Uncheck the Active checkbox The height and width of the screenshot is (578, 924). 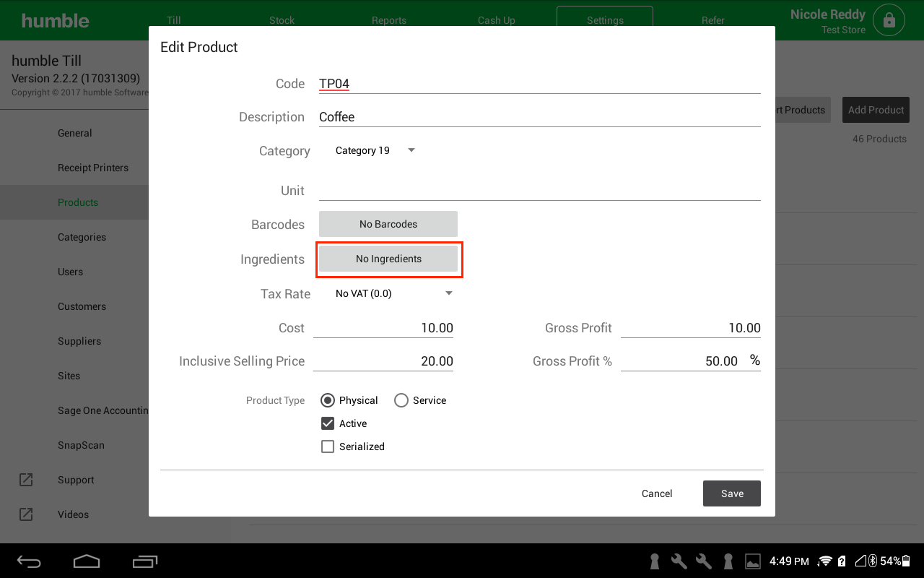click(x=328, y=423)
